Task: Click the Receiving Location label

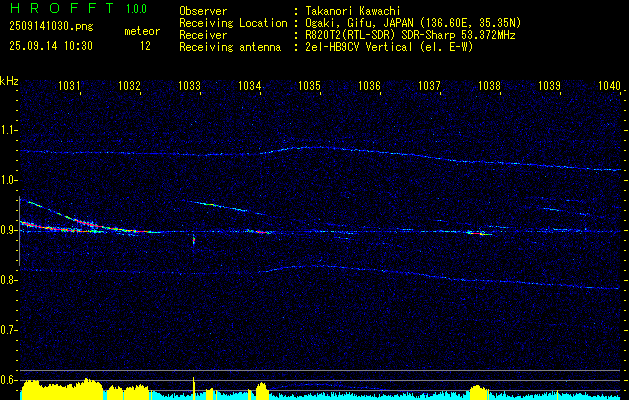Action: tap(233, 23)
